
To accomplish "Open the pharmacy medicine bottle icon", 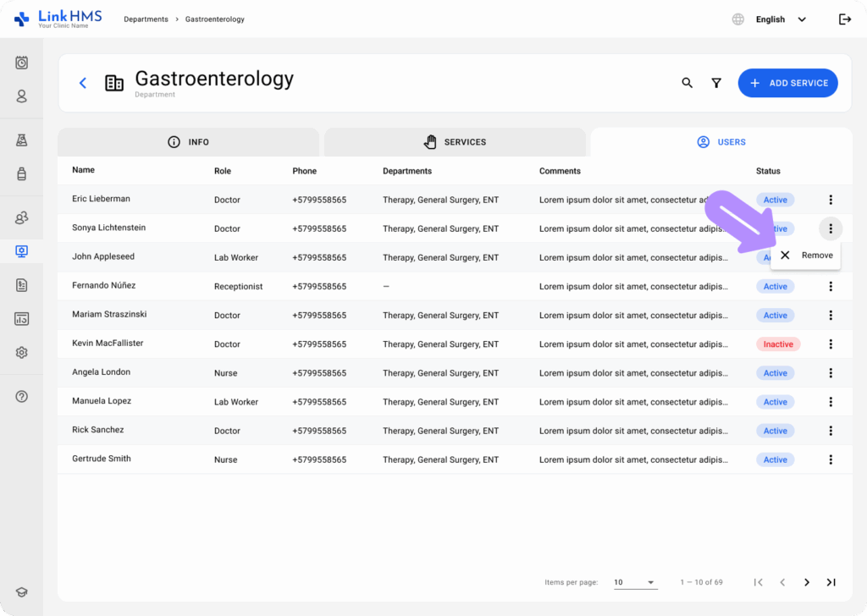I will 21,175.
